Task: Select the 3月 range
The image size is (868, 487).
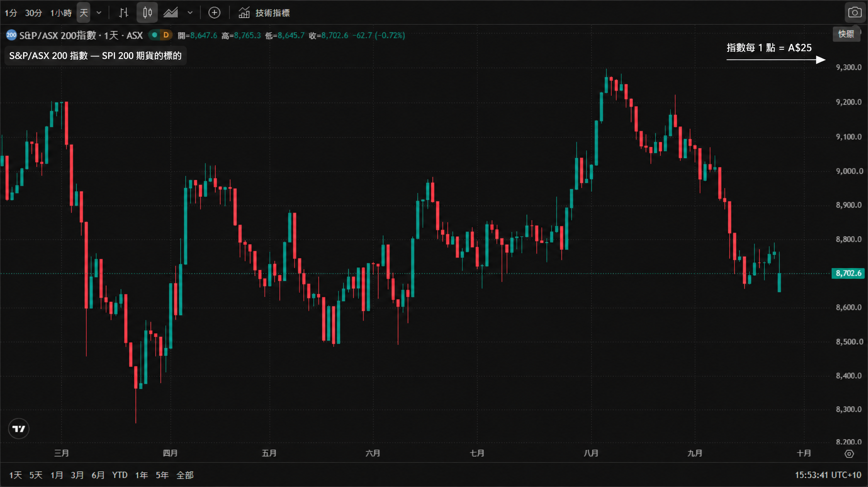Action: coord(77,475)
